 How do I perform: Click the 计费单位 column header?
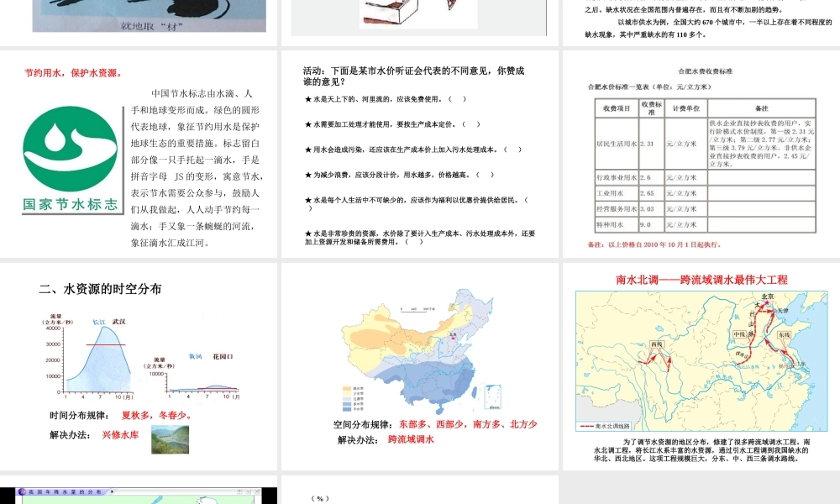686,108
